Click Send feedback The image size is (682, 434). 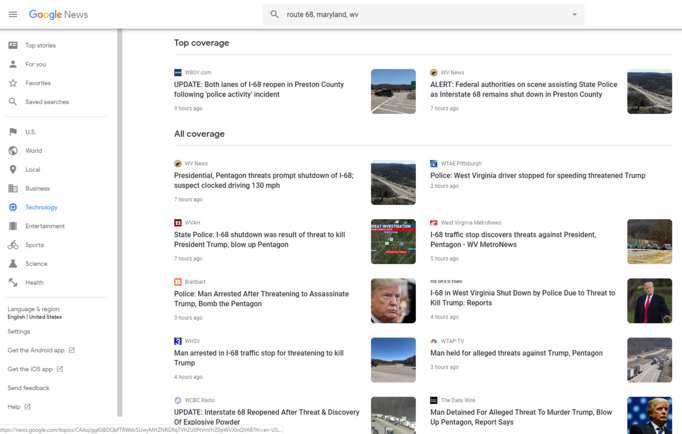[x=28, y=388]
